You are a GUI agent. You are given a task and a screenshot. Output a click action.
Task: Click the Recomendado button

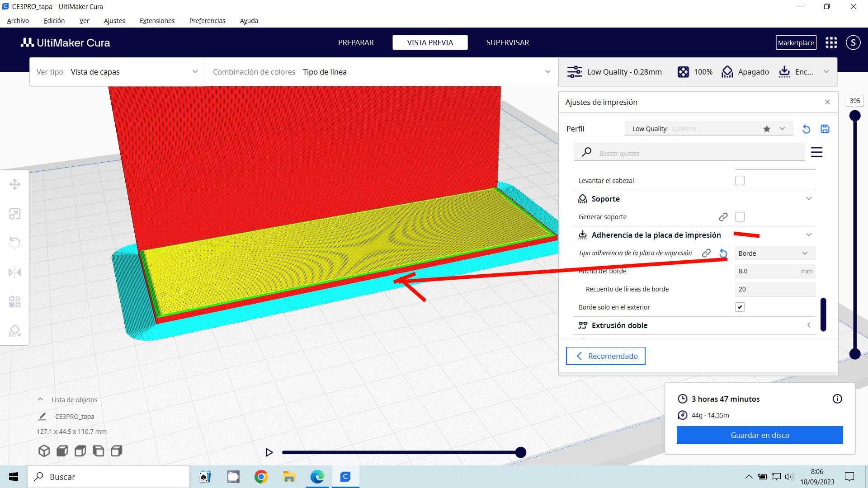[x=605, y=356]
